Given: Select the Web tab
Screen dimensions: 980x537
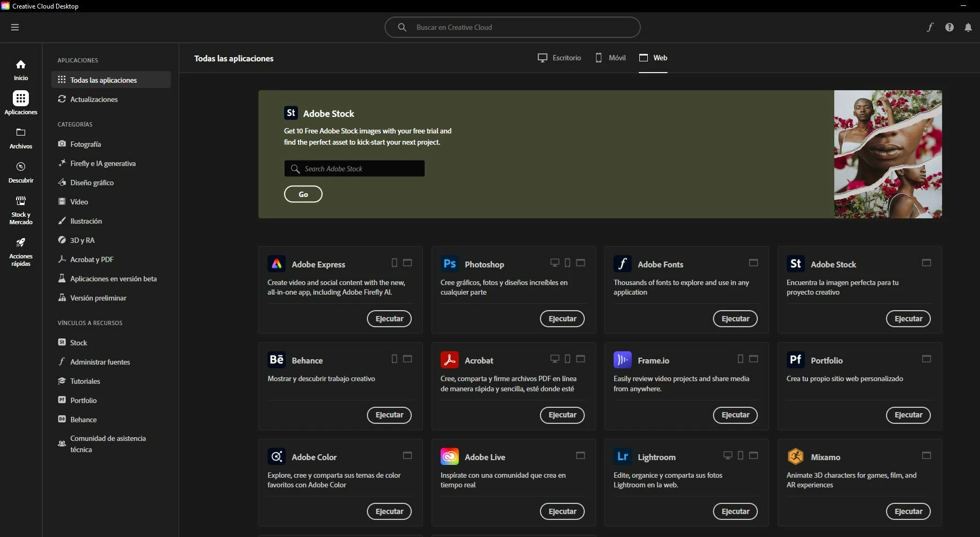Looking at the screenshot, I should 653,58.
